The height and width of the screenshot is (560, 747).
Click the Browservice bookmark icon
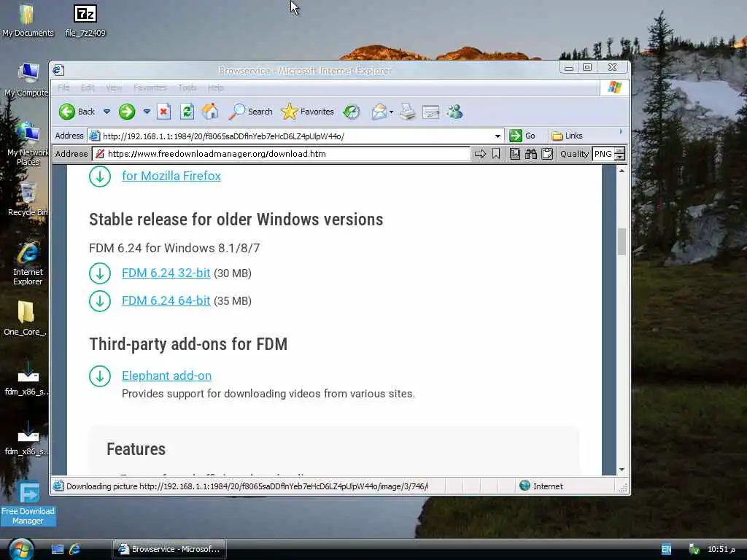[496, 154]
